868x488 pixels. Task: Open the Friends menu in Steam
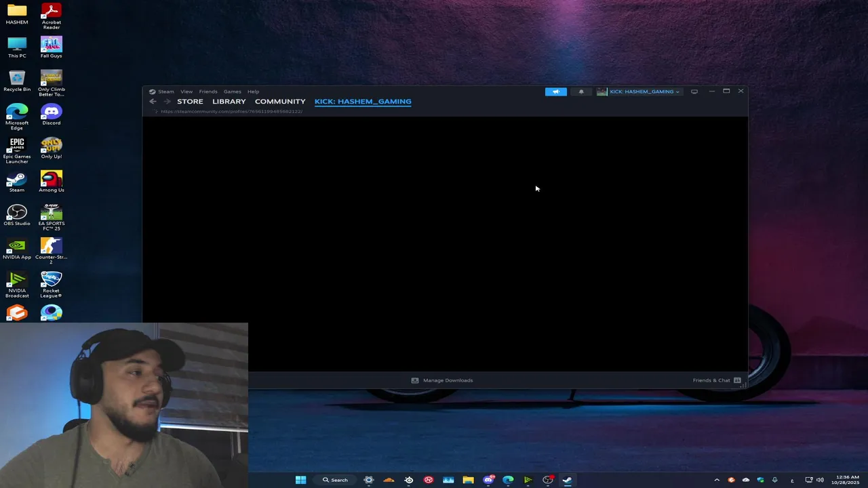click(x=208, y=91)
